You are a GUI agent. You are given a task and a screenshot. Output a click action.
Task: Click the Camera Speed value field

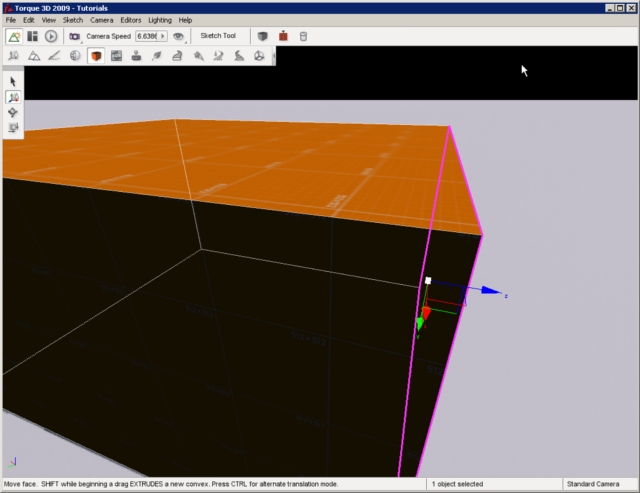(x=146, y=36)
